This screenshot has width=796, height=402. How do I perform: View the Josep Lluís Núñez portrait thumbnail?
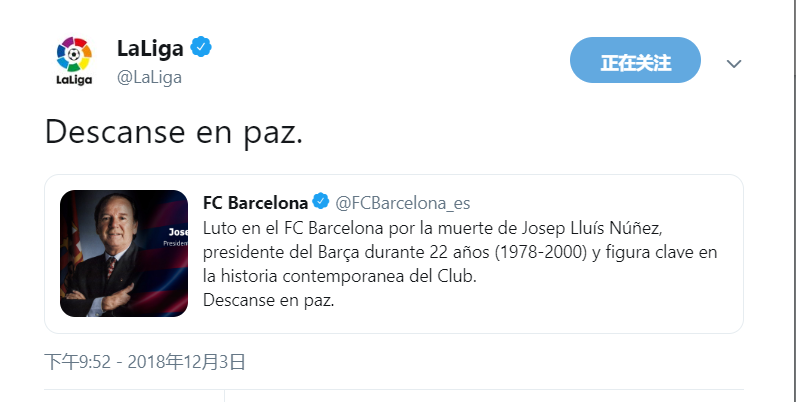124,253
